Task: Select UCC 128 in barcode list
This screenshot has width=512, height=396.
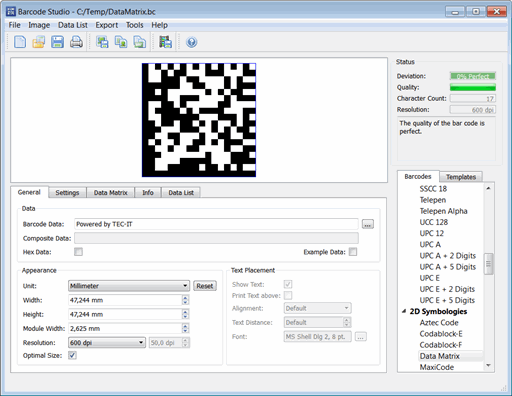Action: click(x=434, y=222)
